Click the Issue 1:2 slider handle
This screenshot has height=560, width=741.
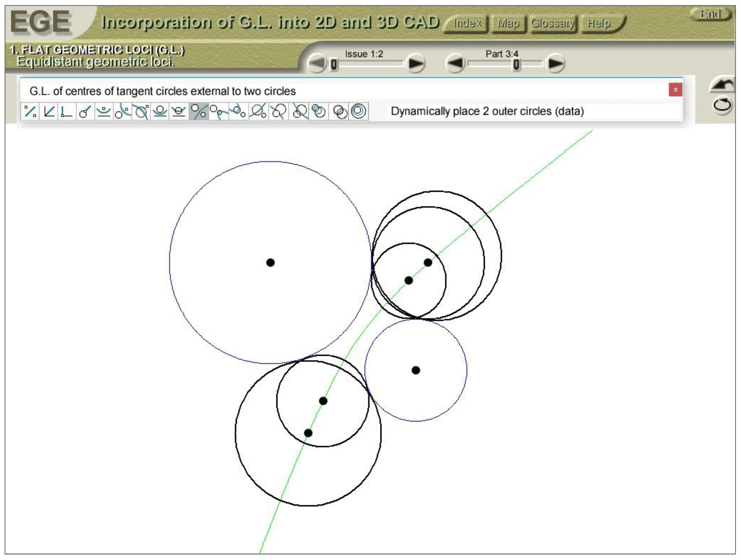334,64
